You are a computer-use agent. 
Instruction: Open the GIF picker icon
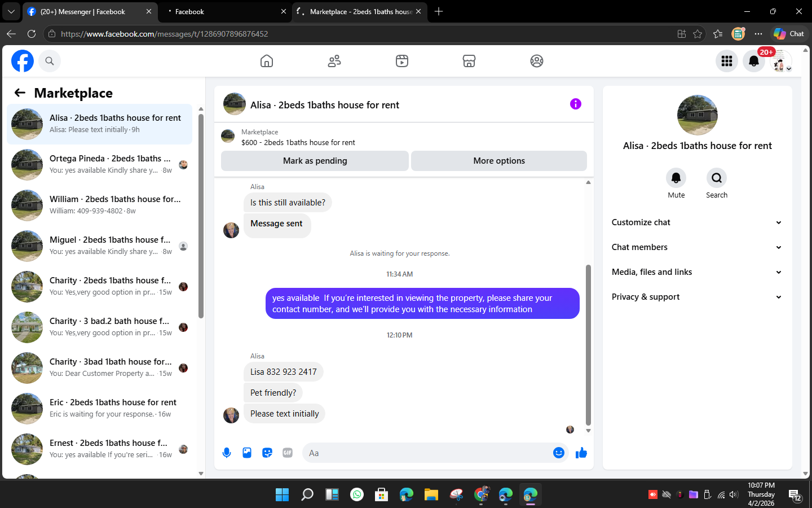288,453
